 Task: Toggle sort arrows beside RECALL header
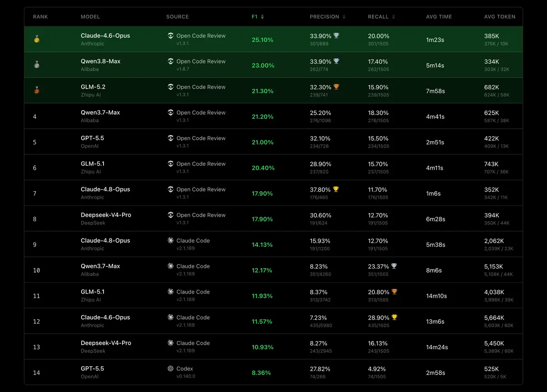393,17
